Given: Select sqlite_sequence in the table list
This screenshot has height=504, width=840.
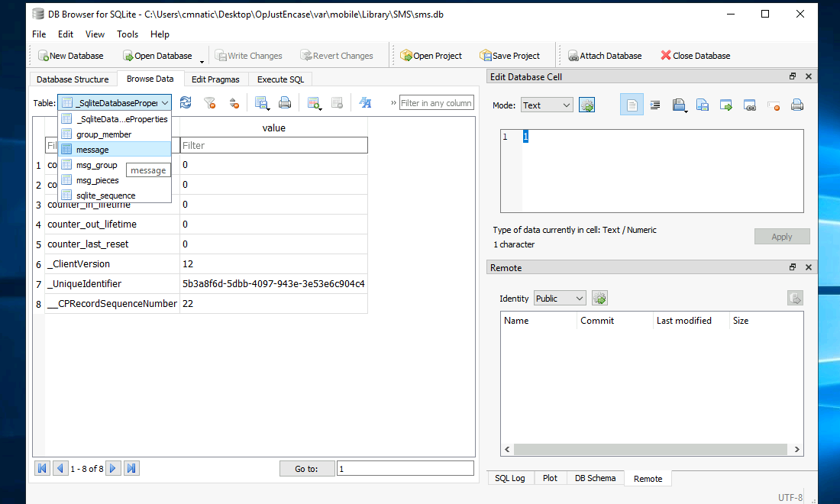Looking at the screenshot, I should (x=115, y=195).
